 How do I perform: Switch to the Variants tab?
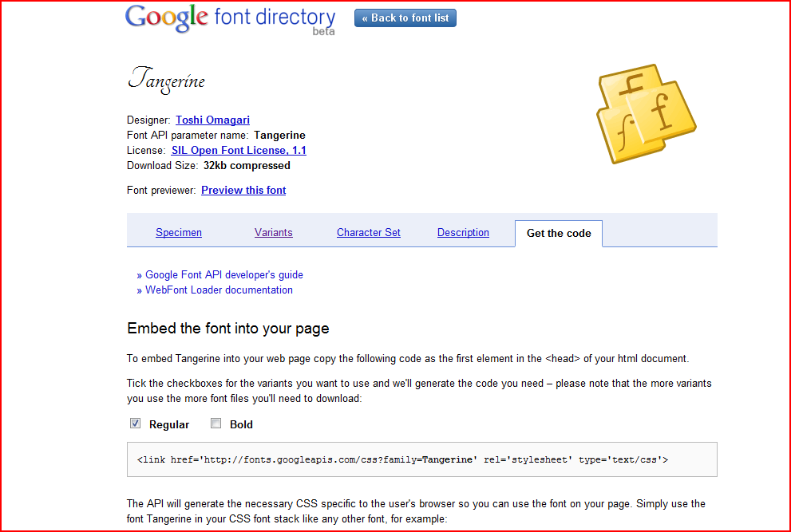pyautogui.click(x=274, y=232)
